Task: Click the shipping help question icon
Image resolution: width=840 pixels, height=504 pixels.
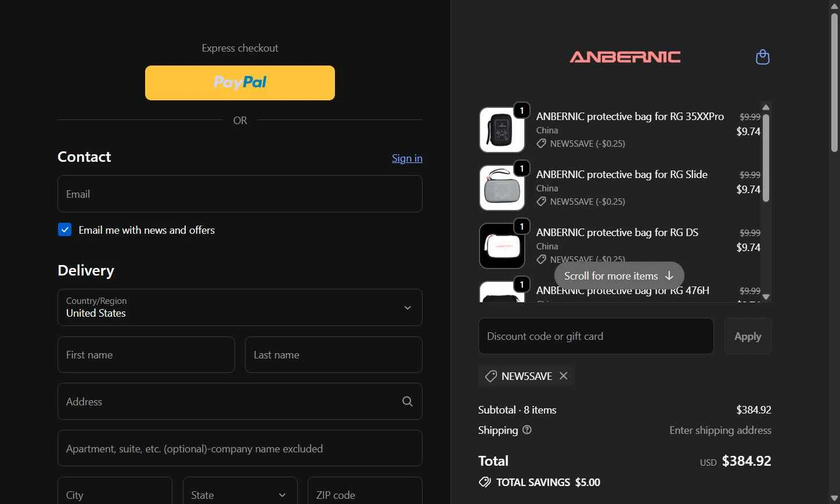Action: (527, 430)
